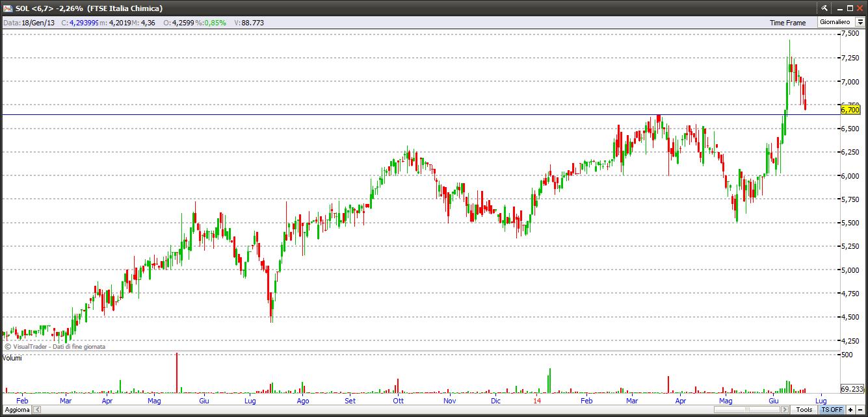Viewport: 868px width, 417px height.
Task: Click the red 14 year marker on axis
Action: [536, 401]
